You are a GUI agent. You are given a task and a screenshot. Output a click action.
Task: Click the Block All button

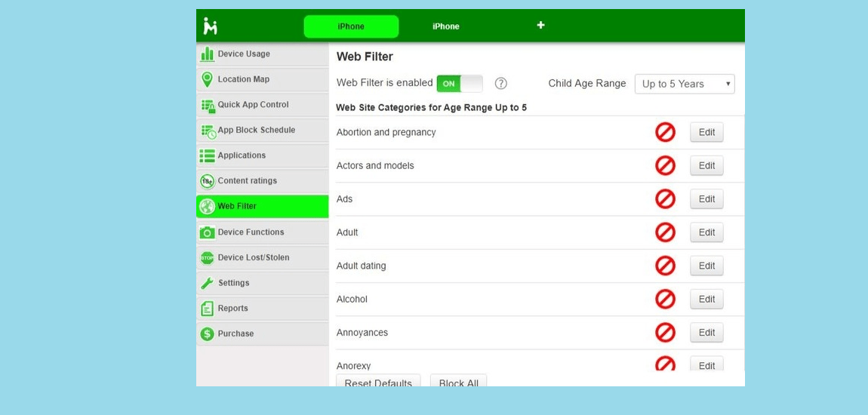pos(458,381)
